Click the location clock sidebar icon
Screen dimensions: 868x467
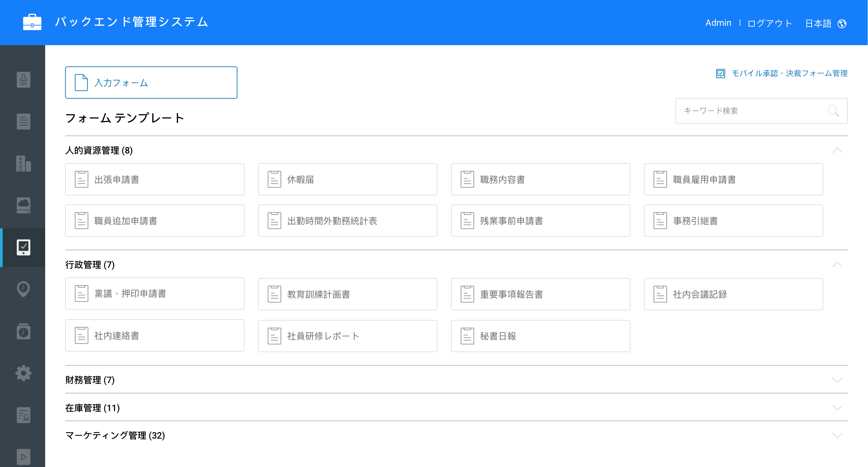(x=23, y=289)
